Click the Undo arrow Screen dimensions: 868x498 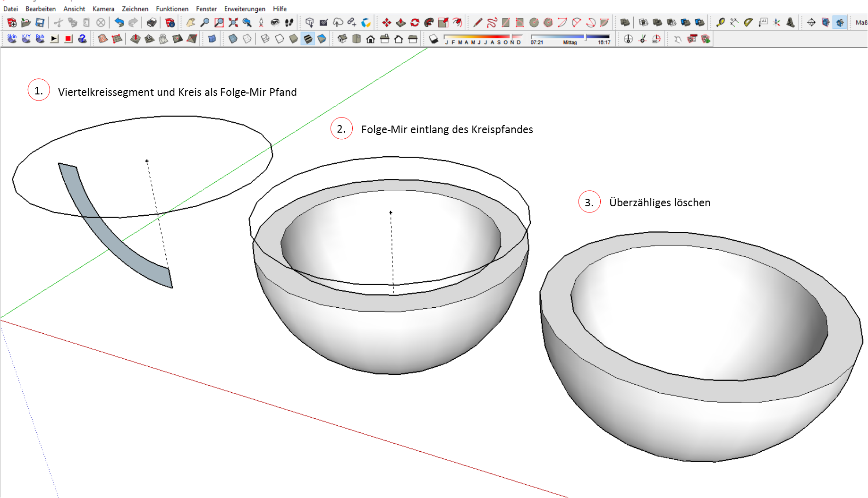point(119,23)
